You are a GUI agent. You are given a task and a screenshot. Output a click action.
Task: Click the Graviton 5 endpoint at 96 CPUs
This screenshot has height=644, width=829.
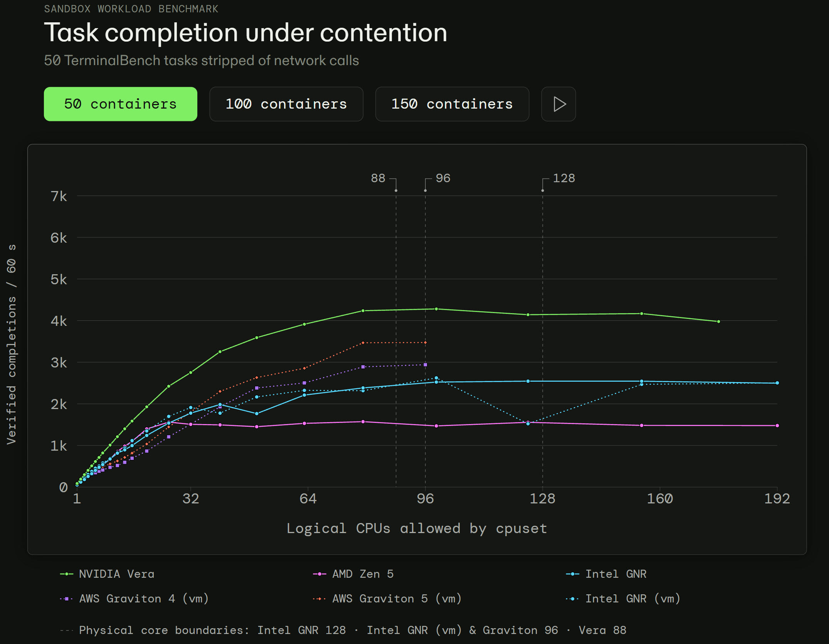coord(425,342)
